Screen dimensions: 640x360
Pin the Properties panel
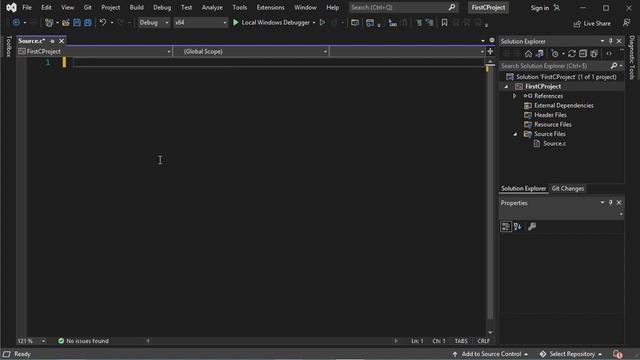click(611, 203)
